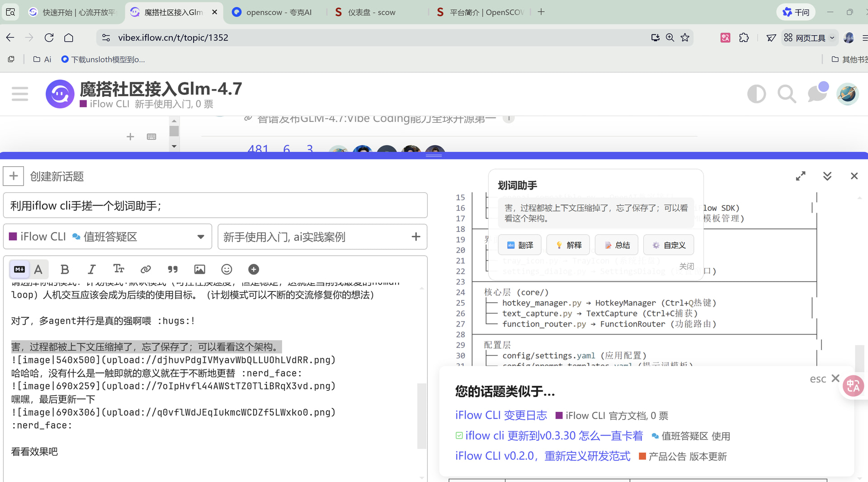Image resolution: width=868 pixels, height=482 pixels.
Task: Click the topic title input field
Action: [x=215, y=206]
